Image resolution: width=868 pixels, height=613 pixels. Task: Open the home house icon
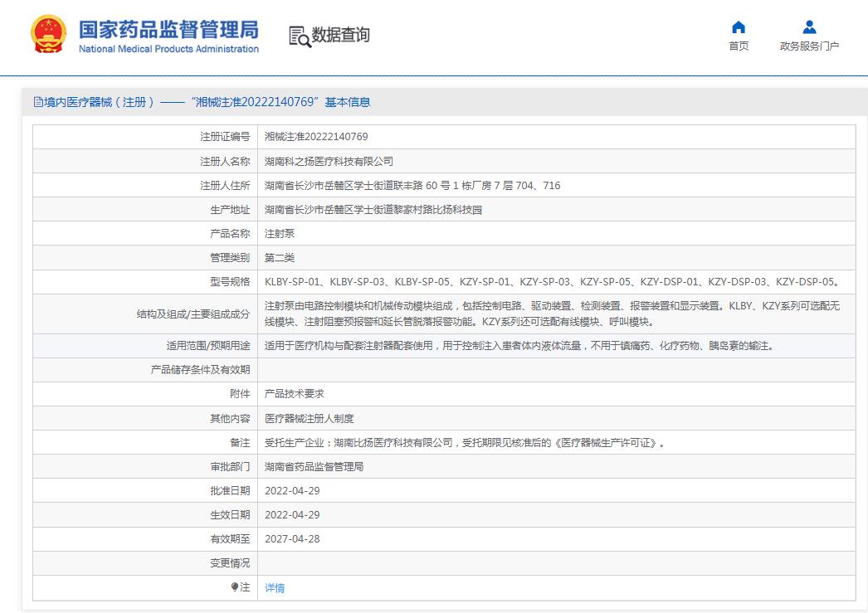(x=739, y=27)
